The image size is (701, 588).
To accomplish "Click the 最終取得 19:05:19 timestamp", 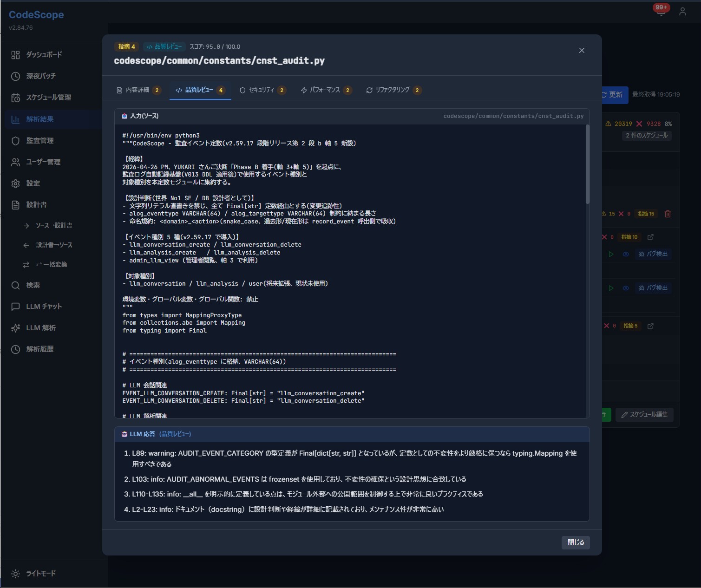I will click(656, 95).
